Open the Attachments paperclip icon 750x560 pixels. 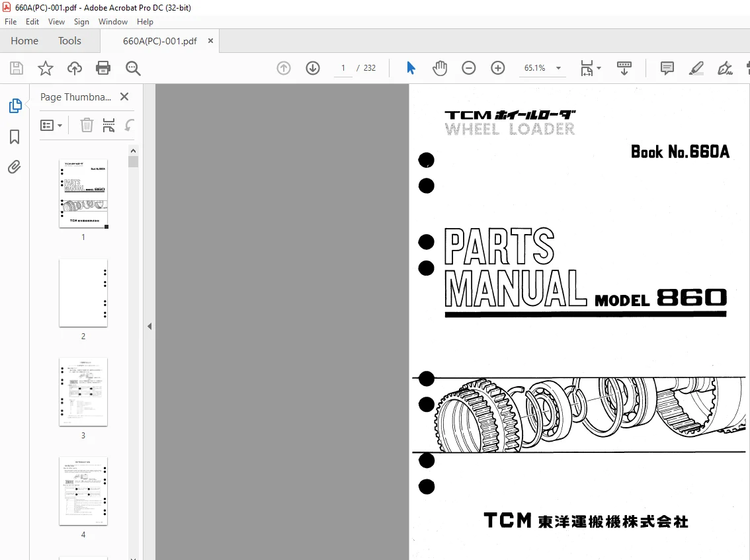[x=15, y=167]
